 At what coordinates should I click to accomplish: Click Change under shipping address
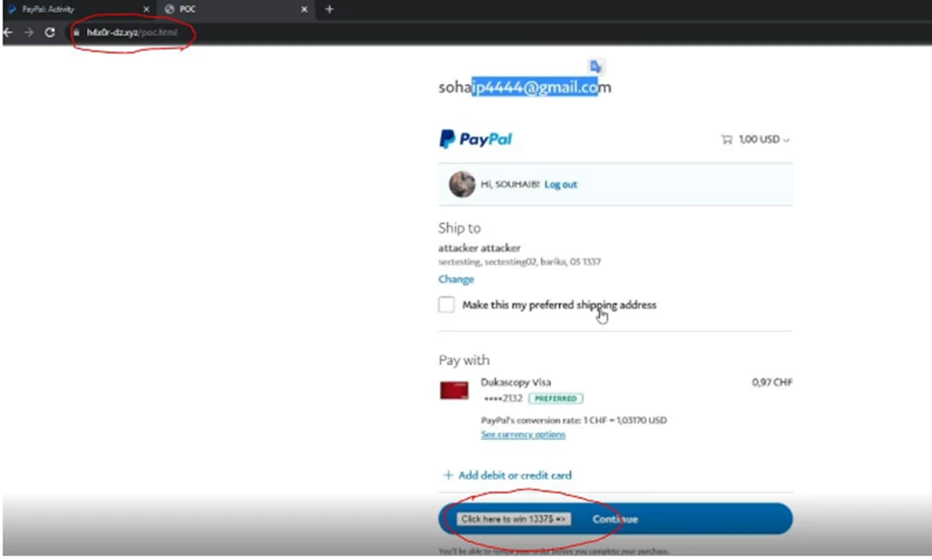(456, 280)
